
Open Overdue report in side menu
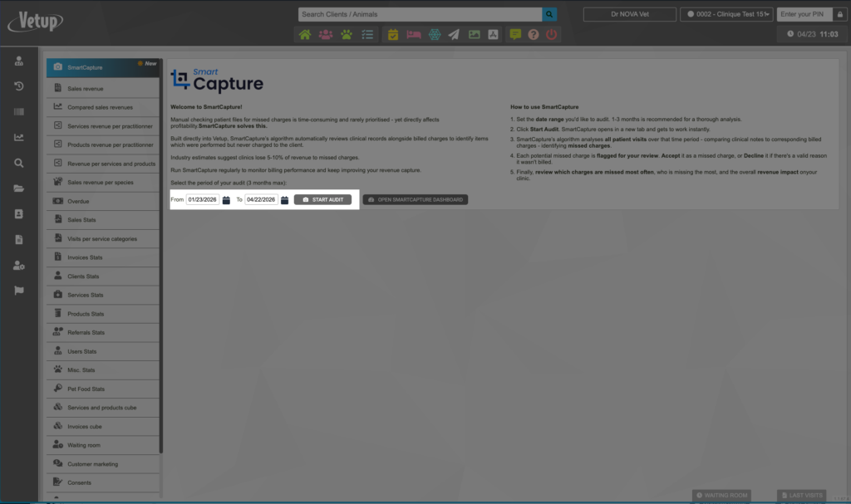click(x=102, y=201)
